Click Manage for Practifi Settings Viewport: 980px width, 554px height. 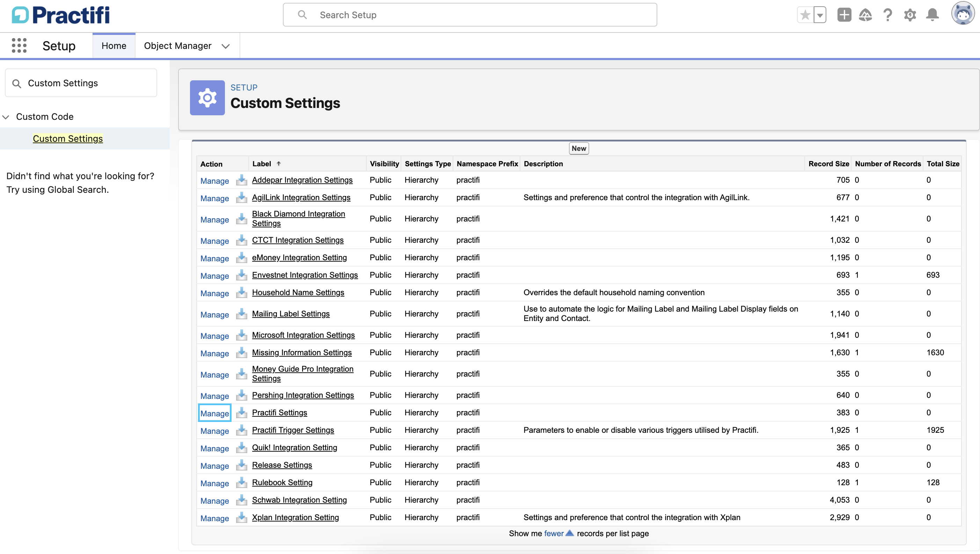point(214,413)
